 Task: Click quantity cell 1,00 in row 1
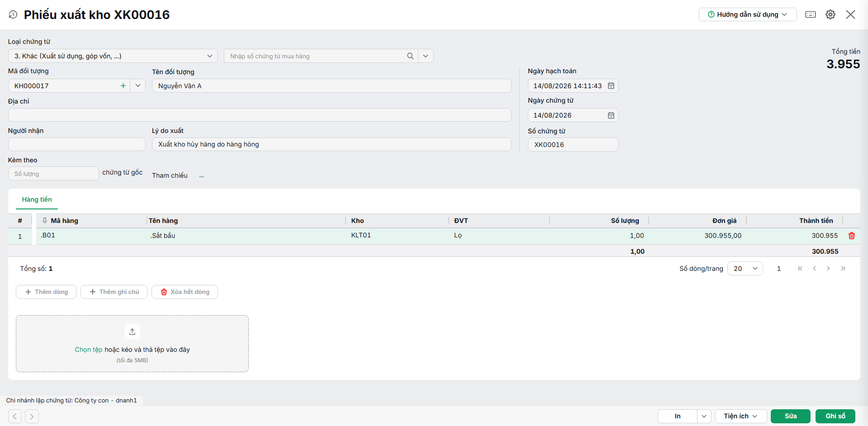[x=599, y=236]
